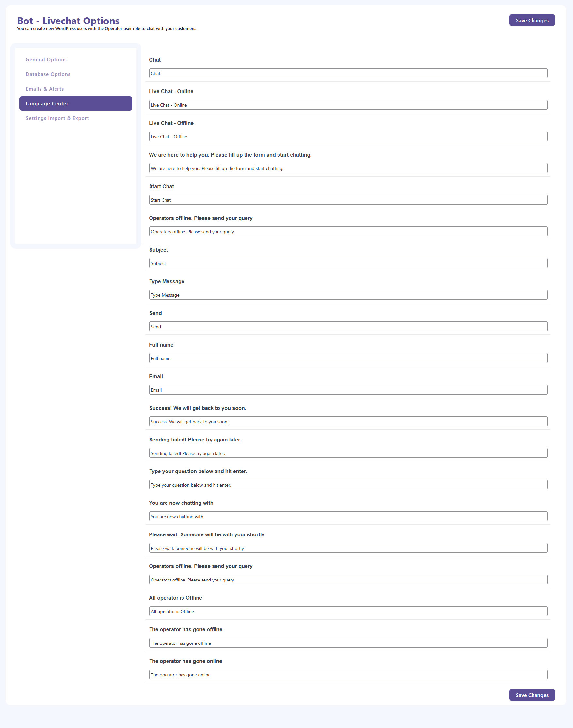The image size is (573, 728).
Task: Focus the All operator is Offline input
Action: pyautogui.click(x=348, y=611)
